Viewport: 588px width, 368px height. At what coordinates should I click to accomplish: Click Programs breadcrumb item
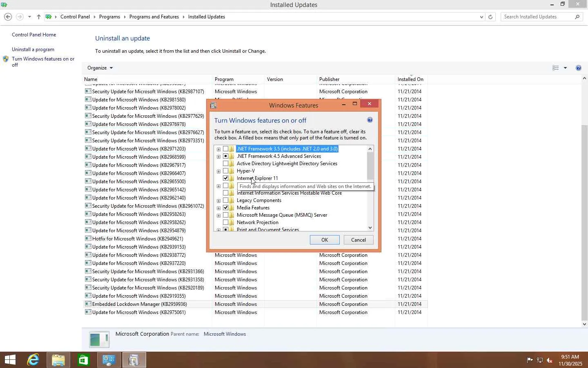click(x=109, y=17)
